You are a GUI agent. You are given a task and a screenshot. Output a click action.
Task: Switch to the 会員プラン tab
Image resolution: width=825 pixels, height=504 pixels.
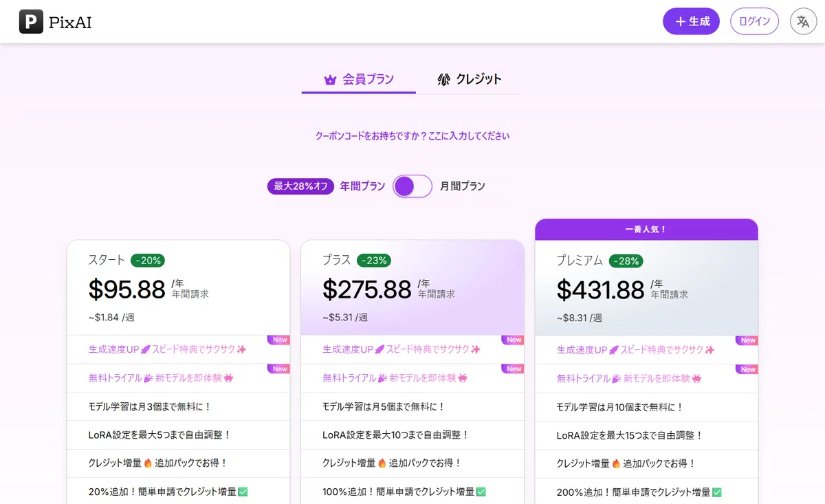[x=359, y=80]
